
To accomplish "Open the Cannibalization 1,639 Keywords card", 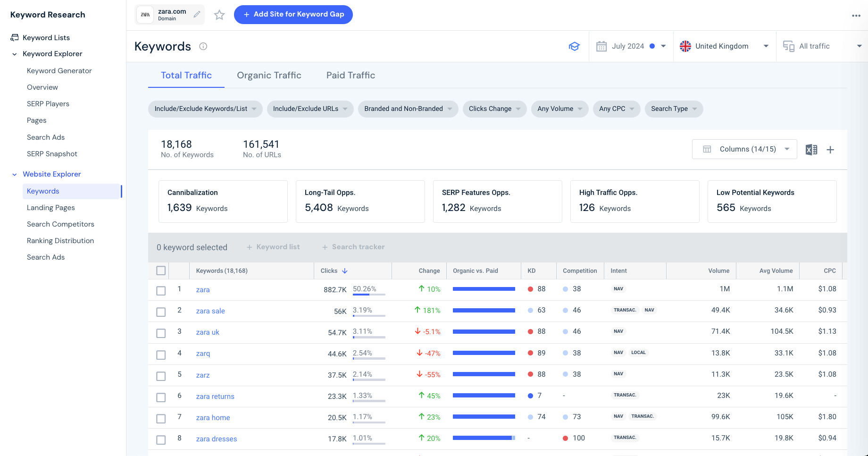I will coord(223,201).
